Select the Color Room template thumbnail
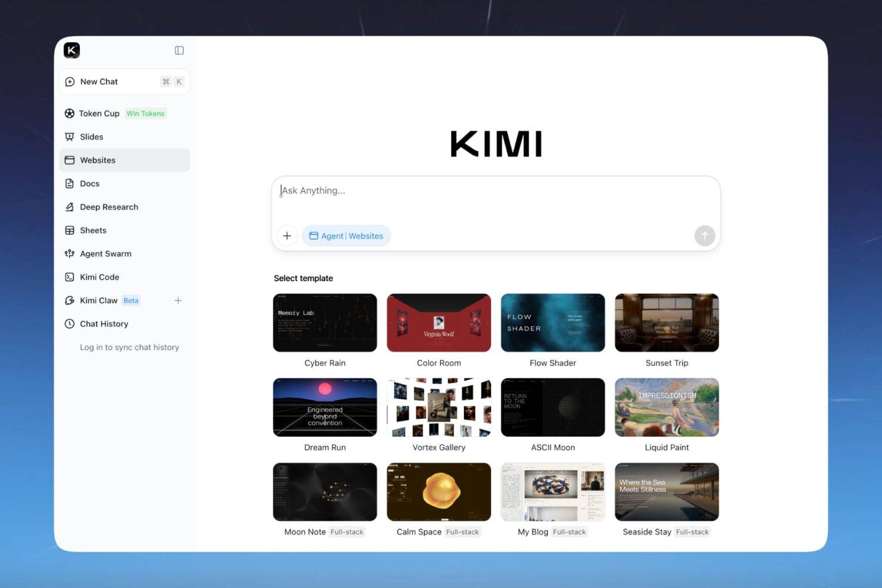 439,323
